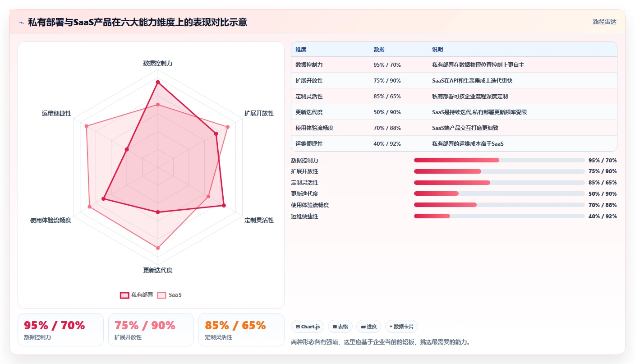635x364 pixels.
Task: Select the 进度 chip
Action: [x=369, y=327]
